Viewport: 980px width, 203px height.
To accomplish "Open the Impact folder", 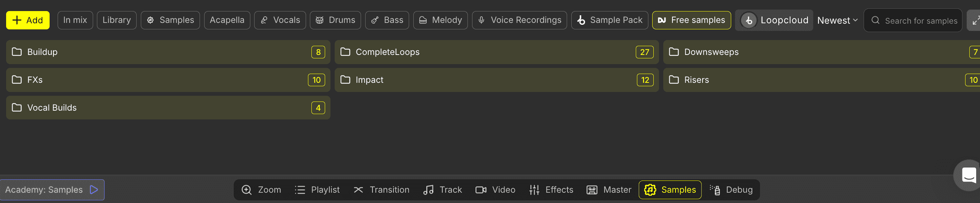I will click(496, 80).
